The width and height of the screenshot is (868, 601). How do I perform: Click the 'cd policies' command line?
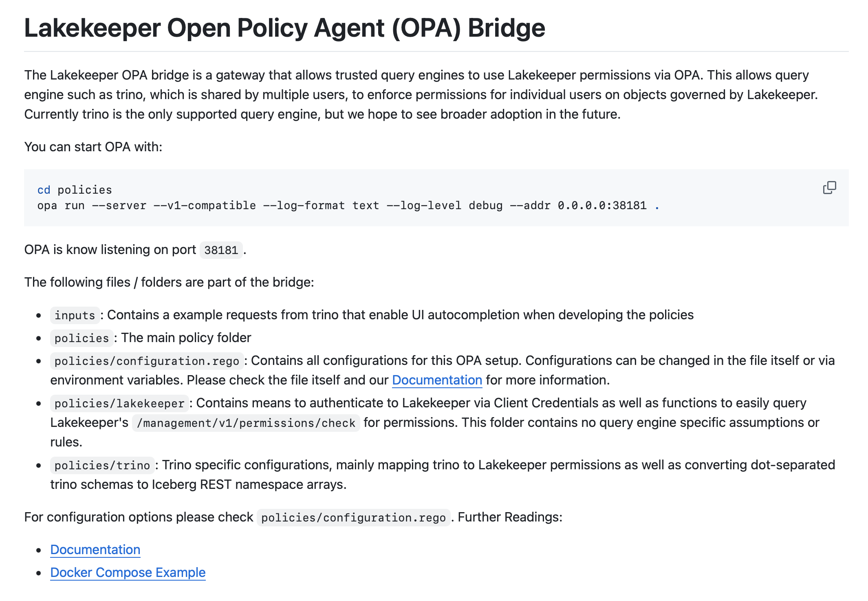(x=75, y=190)
